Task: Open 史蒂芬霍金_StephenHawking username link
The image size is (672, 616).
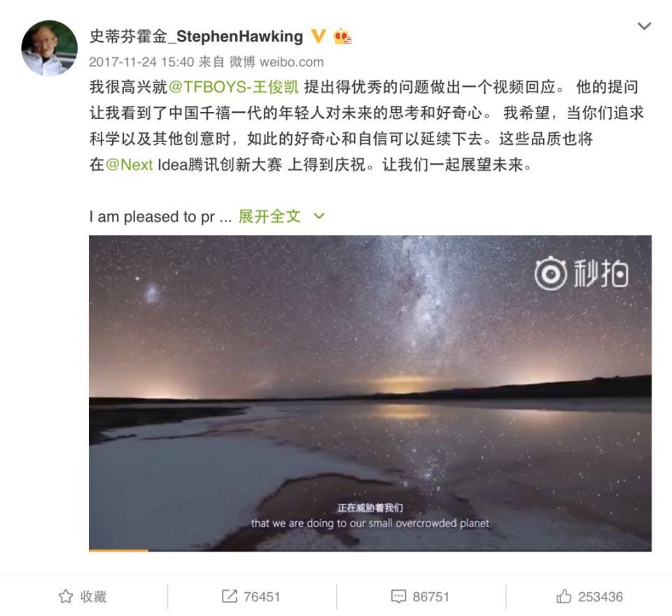Action: 196,36
